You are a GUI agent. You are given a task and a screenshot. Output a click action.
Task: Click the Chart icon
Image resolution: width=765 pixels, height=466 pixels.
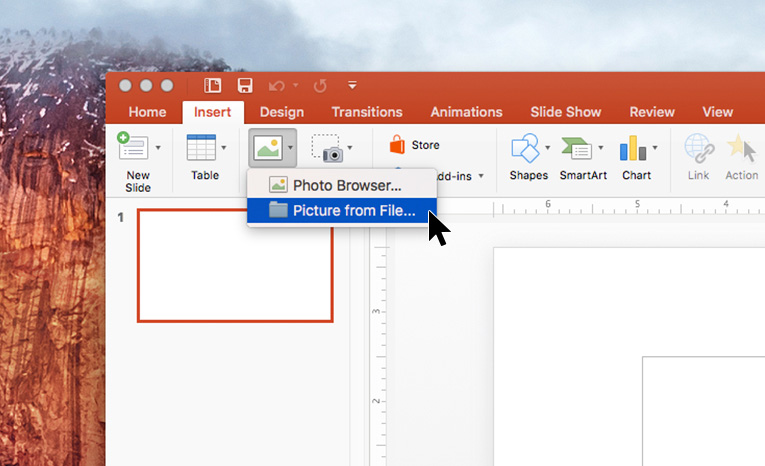(x=633, y=148)
